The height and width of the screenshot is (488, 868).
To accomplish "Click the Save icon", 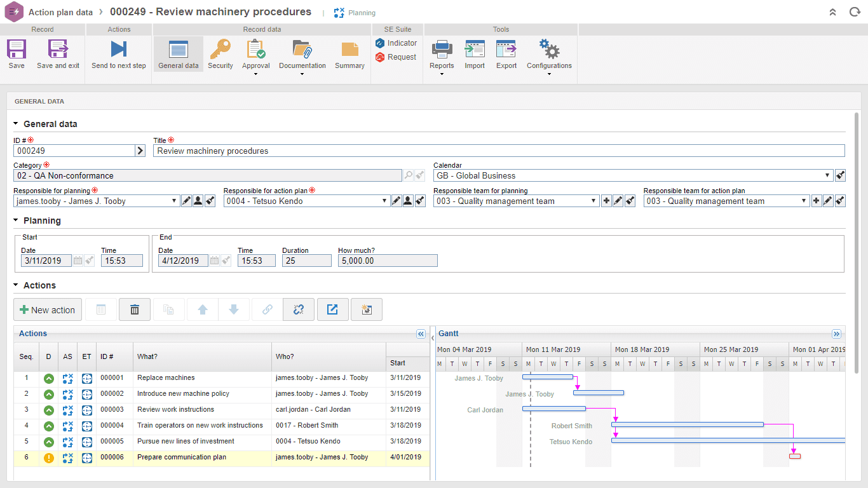I will coord(17,54).
